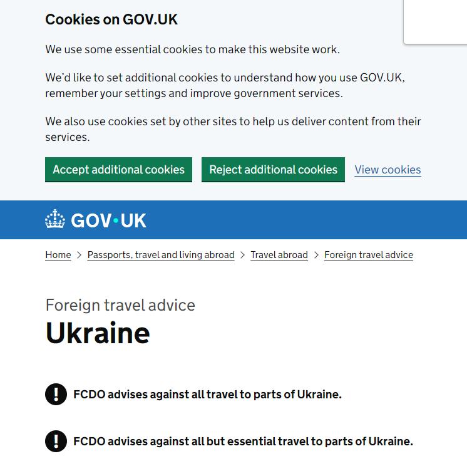Viewport: 467px width, 476px height.
Task: Click the exclamation icon beside essential travel warning
Action: pos(56,441)
